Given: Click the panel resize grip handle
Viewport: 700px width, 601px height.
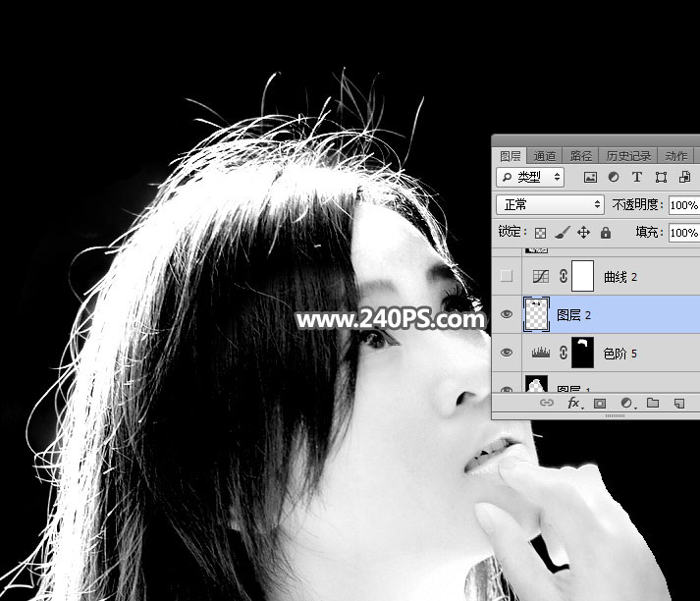Looking at the screenshot, I should (615, 415).
